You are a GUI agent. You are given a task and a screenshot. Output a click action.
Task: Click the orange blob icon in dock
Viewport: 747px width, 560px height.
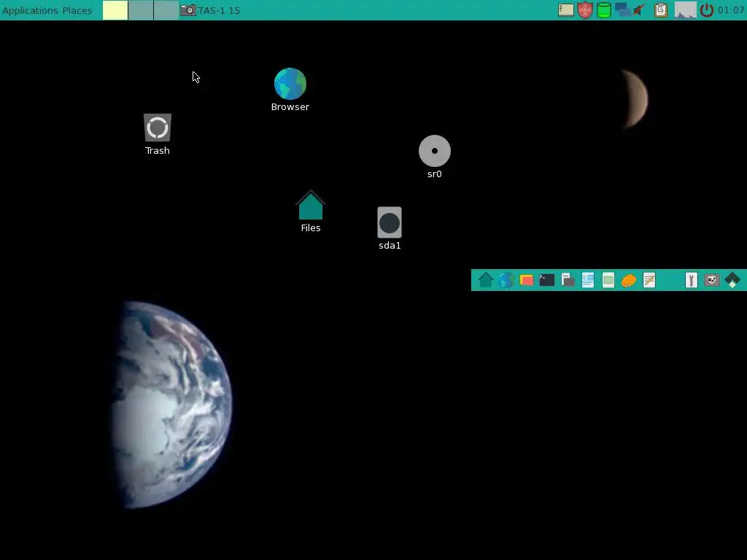(629, 281)
